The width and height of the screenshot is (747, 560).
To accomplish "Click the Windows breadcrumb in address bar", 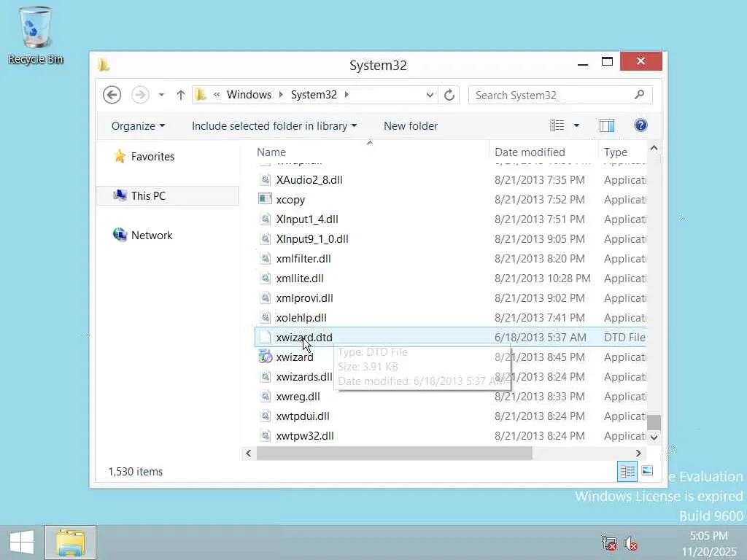I will click(x=249, y=95).
